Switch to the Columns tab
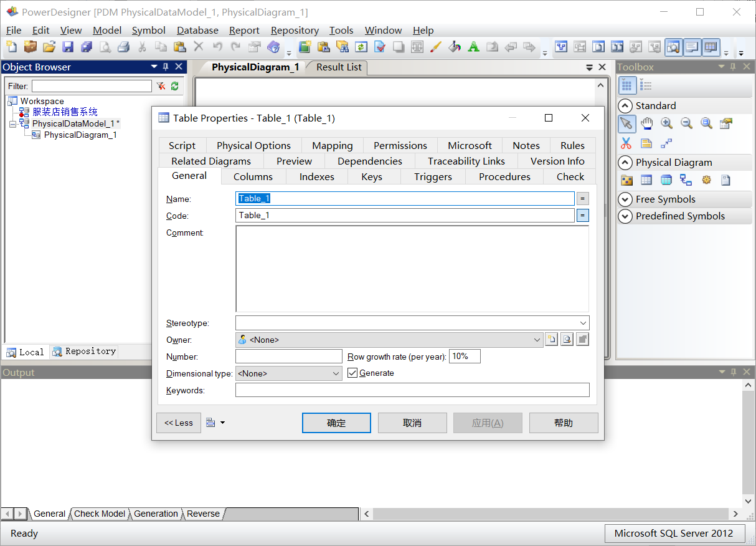 click(252, 176)
